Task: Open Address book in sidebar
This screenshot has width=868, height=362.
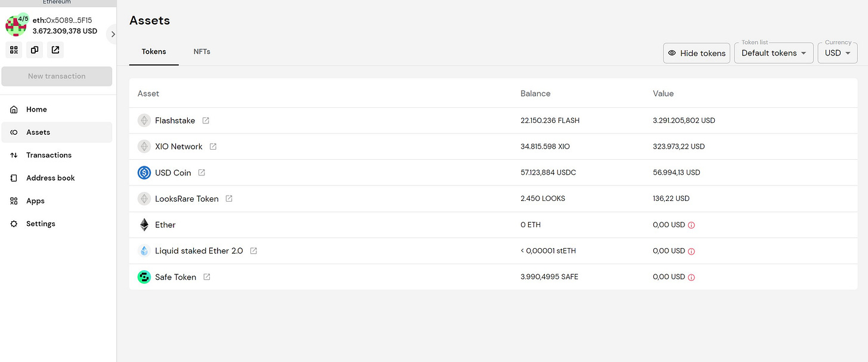Action: 57,178
